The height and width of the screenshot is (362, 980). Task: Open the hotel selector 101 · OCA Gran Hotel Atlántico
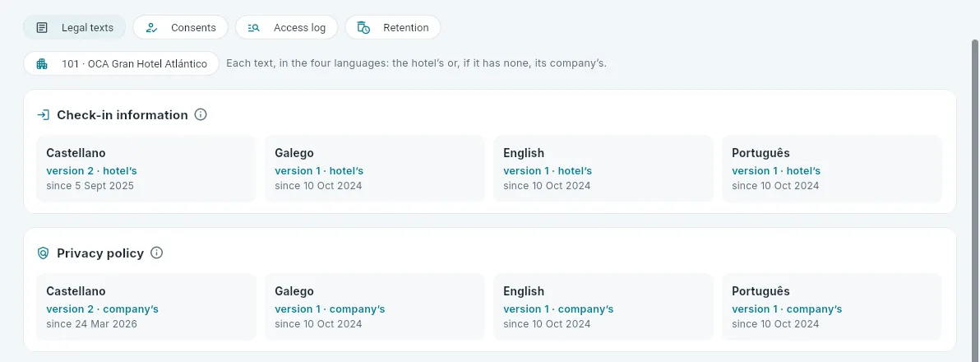tap(121, 64)
